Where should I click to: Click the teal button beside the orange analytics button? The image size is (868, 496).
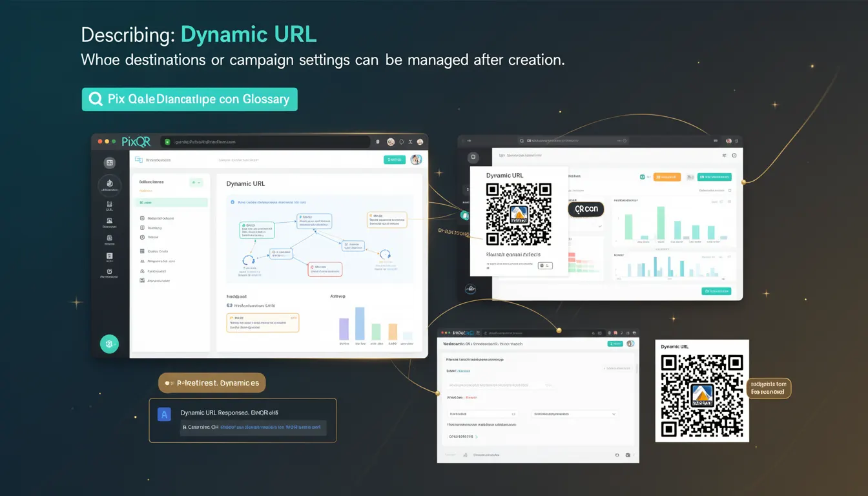tap(714, 176)
